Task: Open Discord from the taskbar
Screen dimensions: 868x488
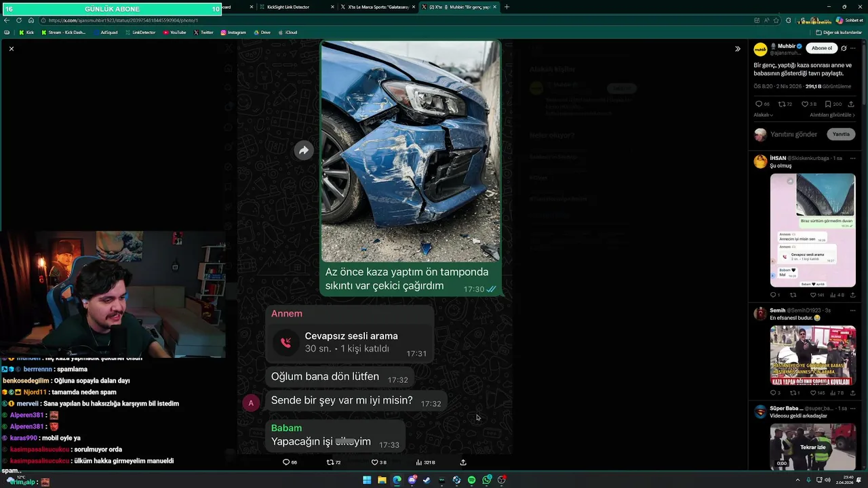Action: (x=412, y=480)
